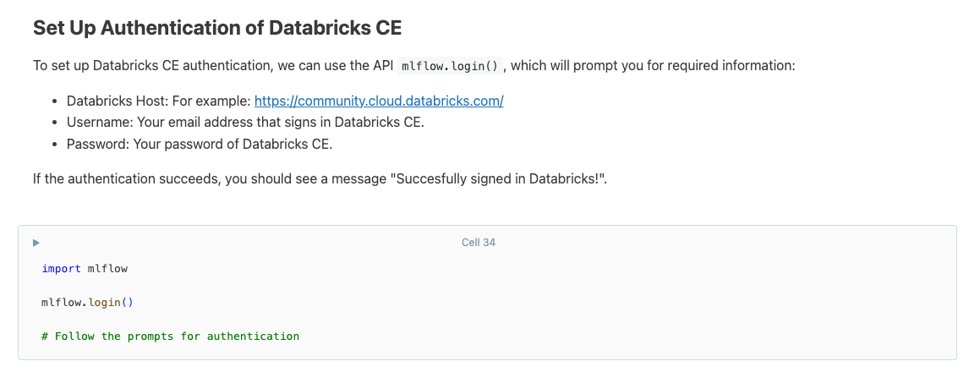Screen dimensions: 980x383
Task: Click the green Follow the prompts comment
Action: click(x=170, y=336)
